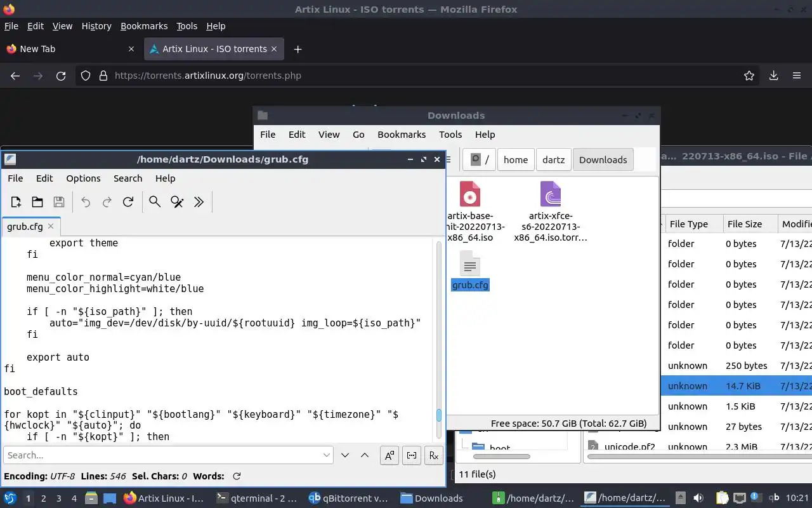Image resolution: width=812 pixels, height=508 pixels.
Task: Open Go menu in Downloads file manager
Action: [x=358, y=135]
